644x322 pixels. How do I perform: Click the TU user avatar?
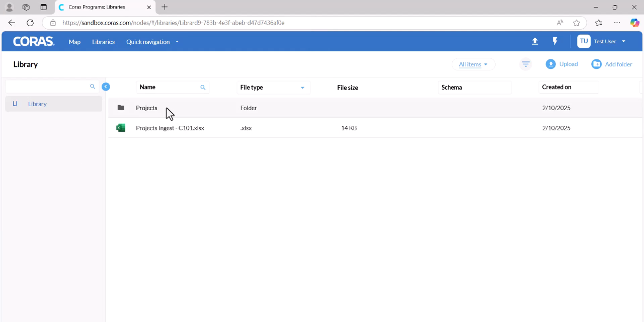[x=584, y=41]
